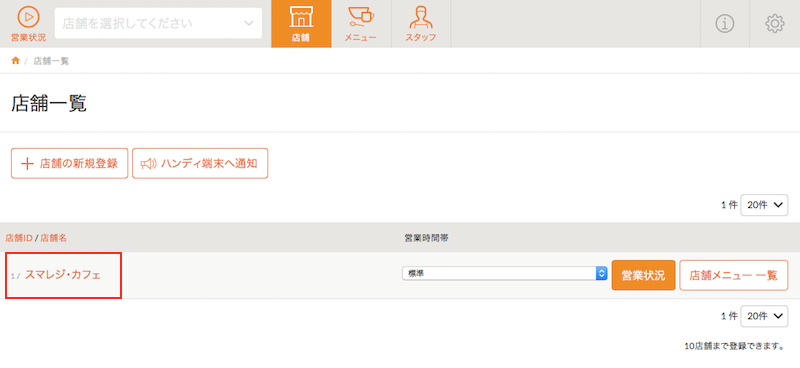Select the 10店舗まで登録できます note
Screen dimensions: 800x368
734,347
